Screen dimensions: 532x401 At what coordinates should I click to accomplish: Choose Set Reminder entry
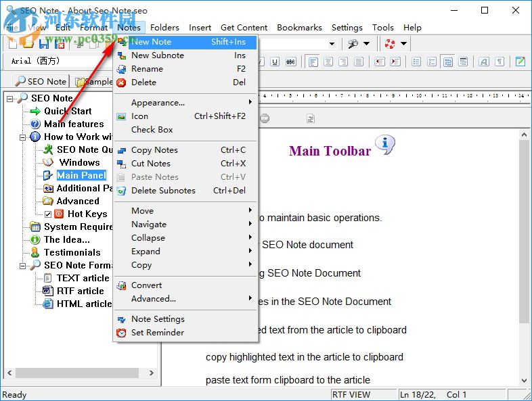(x=185, y=333)
